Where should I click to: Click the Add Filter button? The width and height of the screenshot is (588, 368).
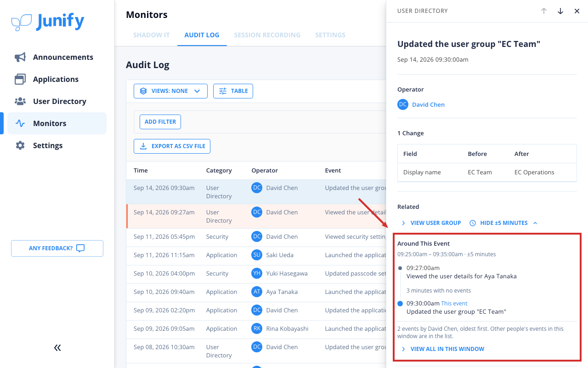tap(160, 122)
